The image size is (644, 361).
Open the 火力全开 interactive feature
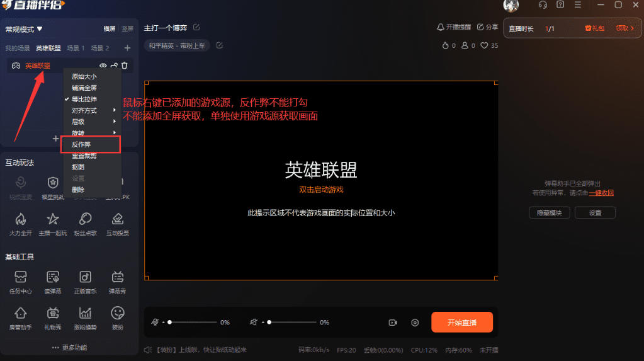click(x=21, y=224)
